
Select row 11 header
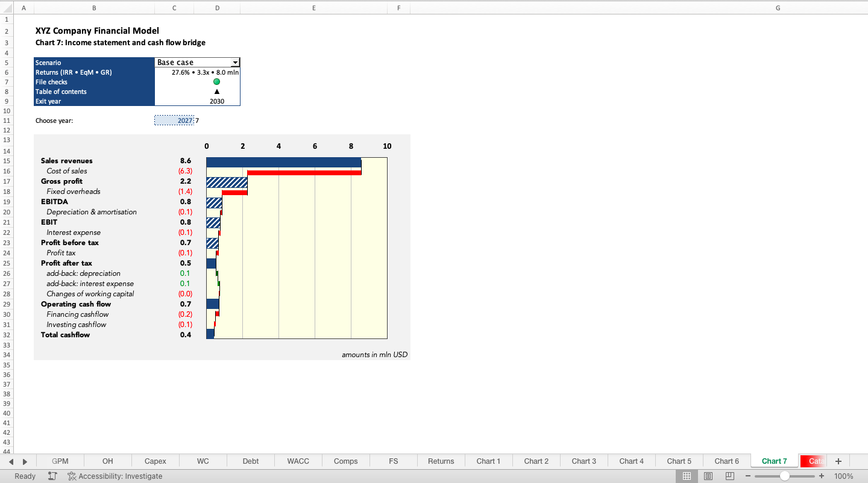tap(7, 120)
